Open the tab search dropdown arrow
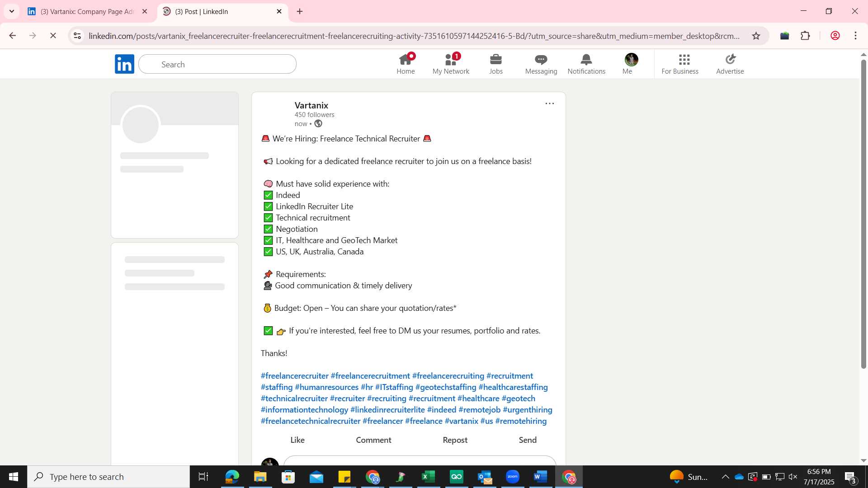Screen dimensions: 868x488 click(x=12, y=11)
